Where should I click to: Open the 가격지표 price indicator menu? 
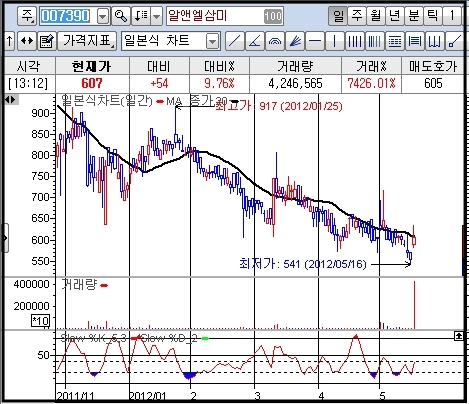pyautogui.click(x=87, y=41)
